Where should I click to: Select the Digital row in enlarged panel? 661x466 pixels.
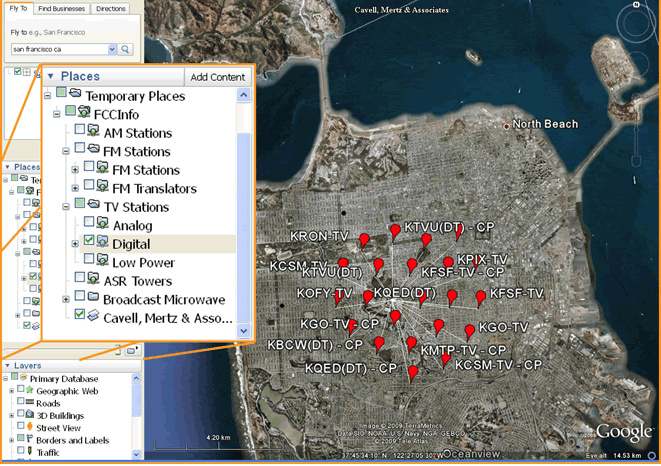pyautogui.click(x=157, y=244)
